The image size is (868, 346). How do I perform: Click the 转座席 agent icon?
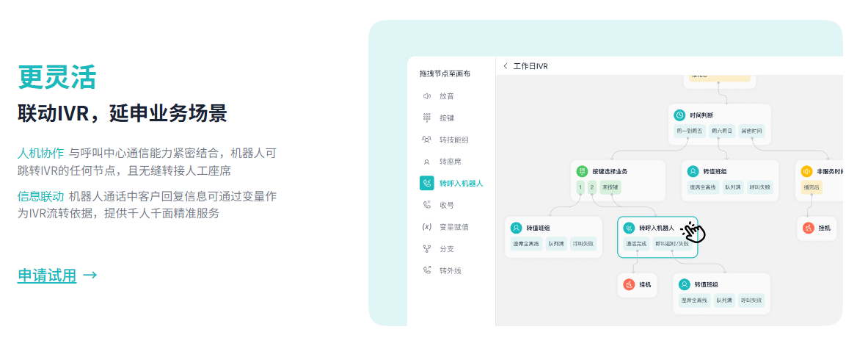pos(426,162)
